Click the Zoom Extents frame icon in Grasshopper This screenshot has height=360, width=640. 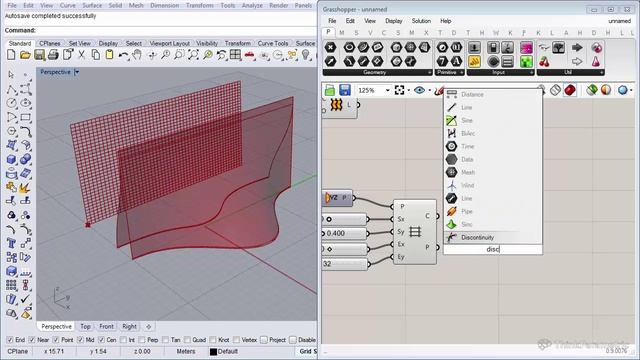pyautogui.click(x=400, y=90)
